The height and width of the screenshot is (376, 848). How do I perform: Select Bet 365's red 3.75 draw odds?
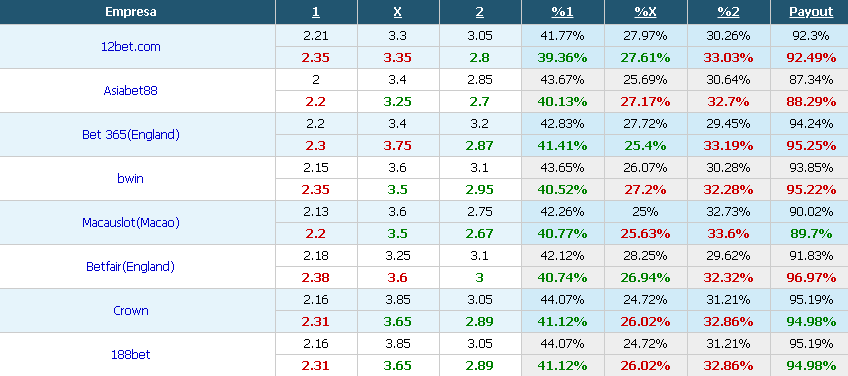398,146
